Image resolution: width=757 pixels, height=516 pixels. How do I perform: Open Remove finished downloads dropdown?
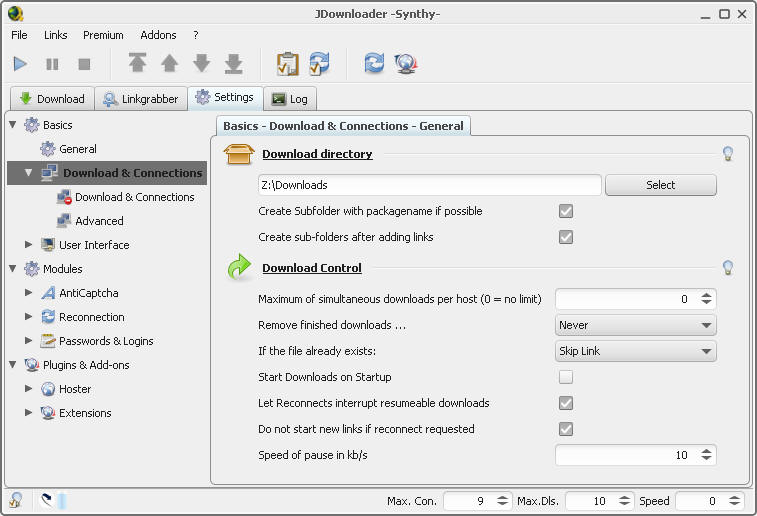tap(635, 325)
